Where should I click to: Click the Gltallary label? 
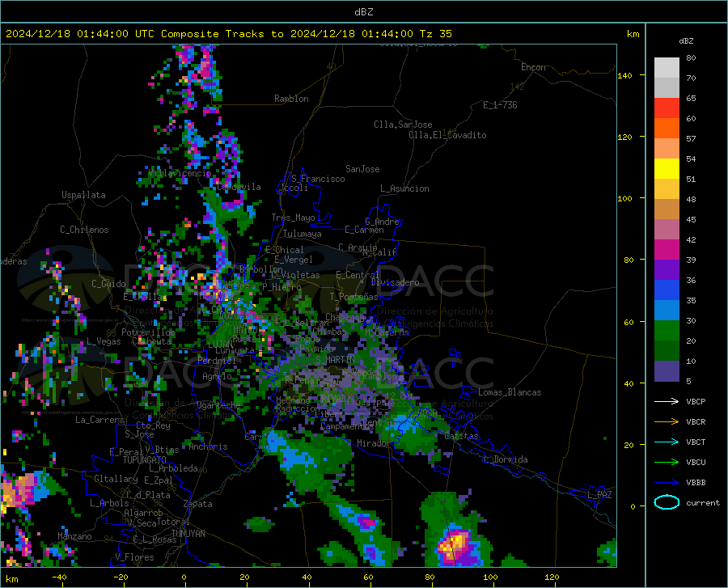[116, 479]
